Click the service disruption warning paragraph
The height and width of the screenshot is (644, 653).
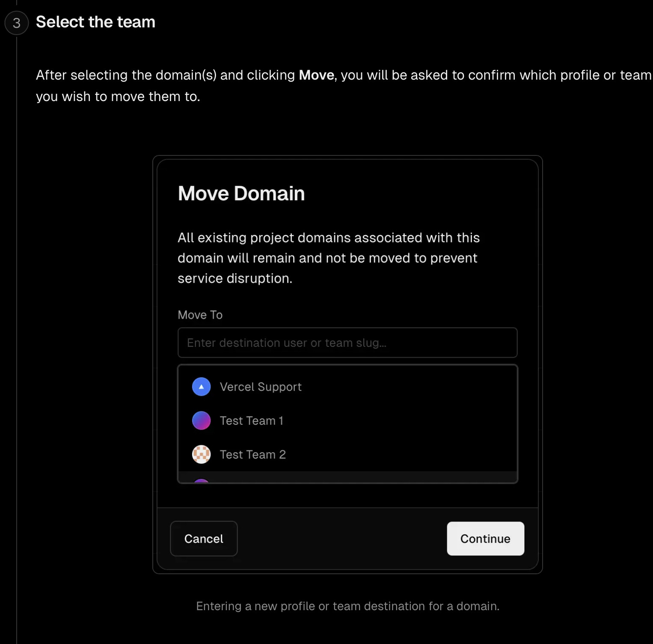[x=329, y=258]
